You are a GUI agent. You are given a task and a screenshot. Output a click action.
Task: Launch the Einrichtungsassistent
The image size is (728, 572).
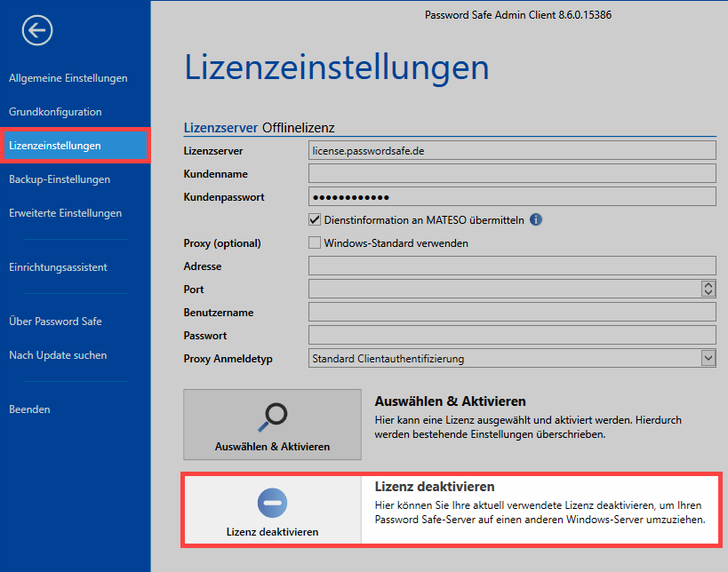pyautogui.click(x=58, y=267)
